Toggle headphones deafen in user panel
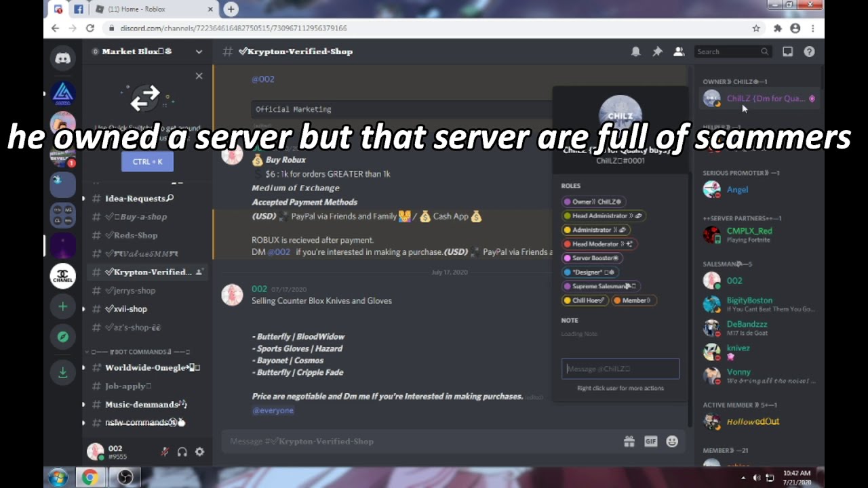This screenshot has width=868, height=488. tap(182, 452)
